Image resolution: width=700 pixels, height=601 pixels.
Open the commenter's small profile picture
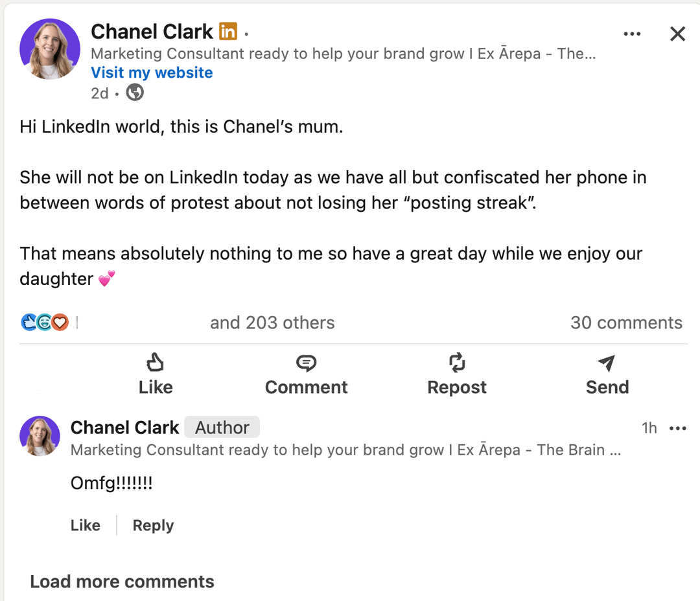pos(40,436)
